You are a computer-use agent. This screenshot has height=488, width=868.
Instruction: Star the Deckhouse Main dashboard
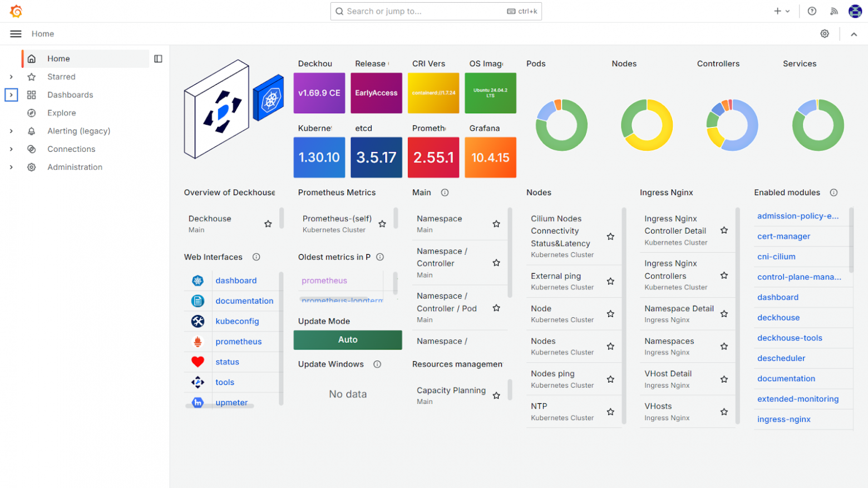click(268, 224)
